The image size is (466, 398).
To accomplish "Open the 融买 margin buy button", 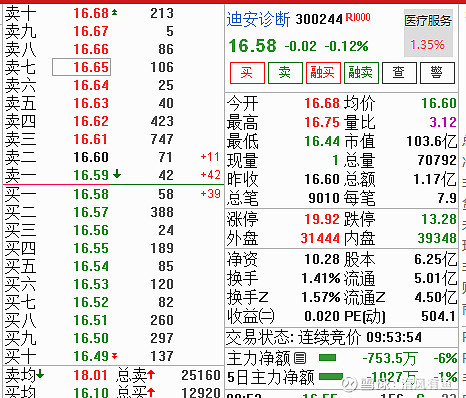I will pos(323,73).
